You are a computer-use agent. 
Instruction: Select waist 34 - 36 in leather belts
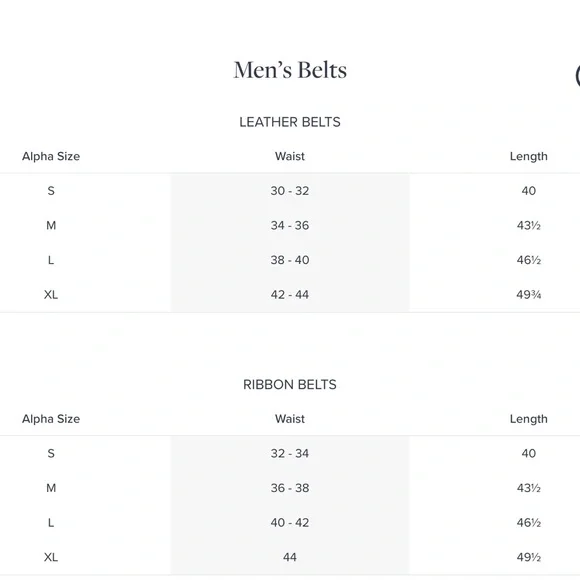point(290,225)
